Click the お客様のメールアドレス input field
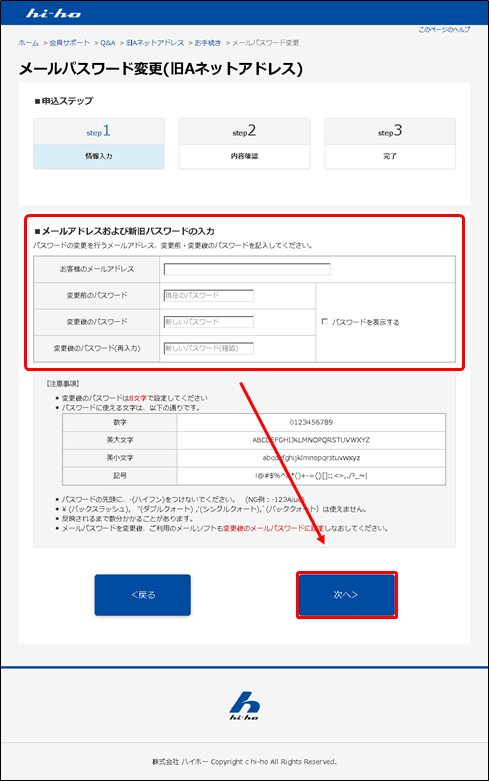The height and width of the screenshot is (781, 489). pos(247,269)
